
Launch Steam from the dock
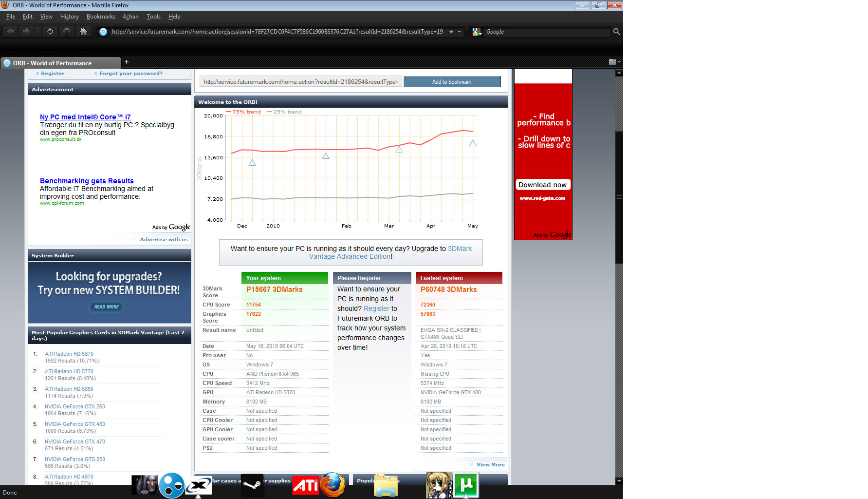(x=252, y=485)
